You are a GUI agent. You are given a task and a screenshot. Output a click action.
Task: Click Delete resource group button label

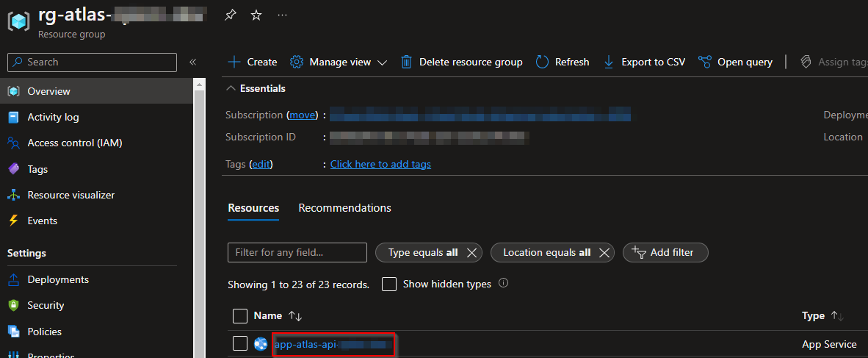click(471, 62)
